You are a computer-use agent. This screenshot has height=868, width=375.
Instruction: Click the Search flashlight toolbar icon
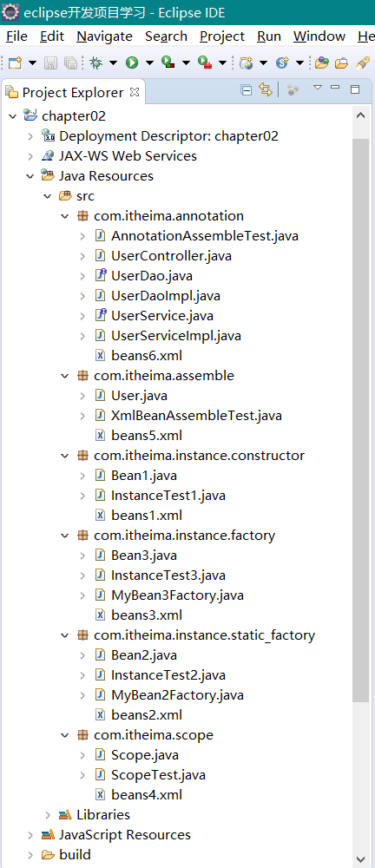(x=363, y=62)
